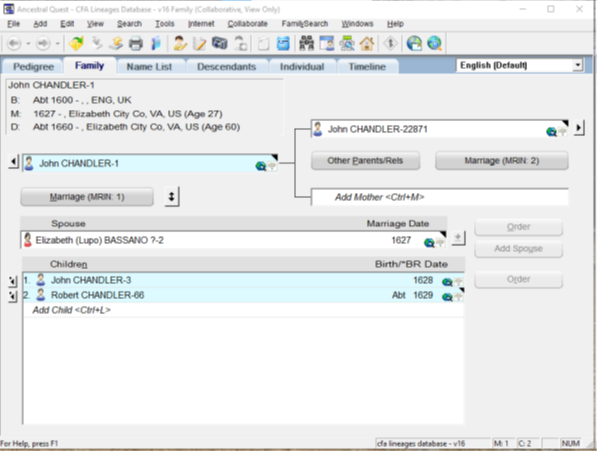Click the web globe icon beside John CHANDLER-22871
Screen dimensions: 597x451
point(551,132)
